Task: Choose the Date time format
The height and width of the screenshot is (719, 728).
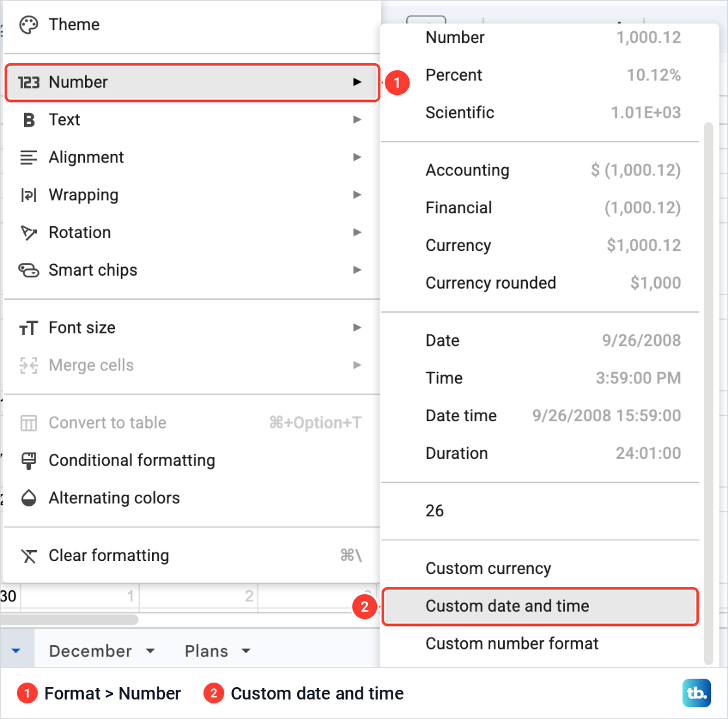Action: (540, 416)
